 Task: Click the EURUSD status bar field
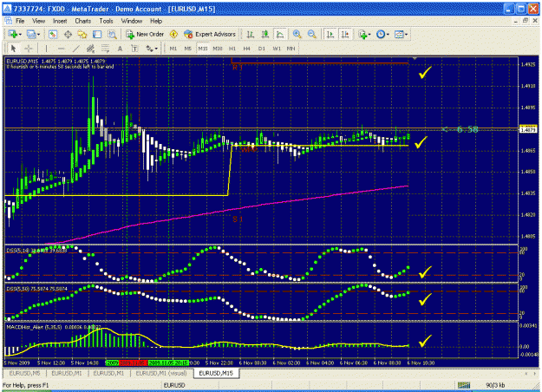coord(174,385)
